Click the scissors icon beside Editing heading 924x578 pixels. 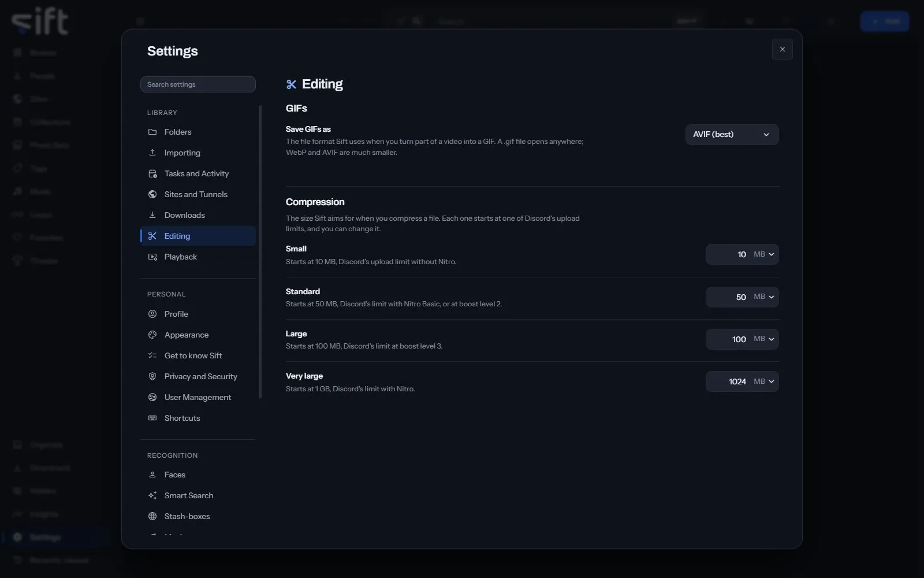coord(291,84)
